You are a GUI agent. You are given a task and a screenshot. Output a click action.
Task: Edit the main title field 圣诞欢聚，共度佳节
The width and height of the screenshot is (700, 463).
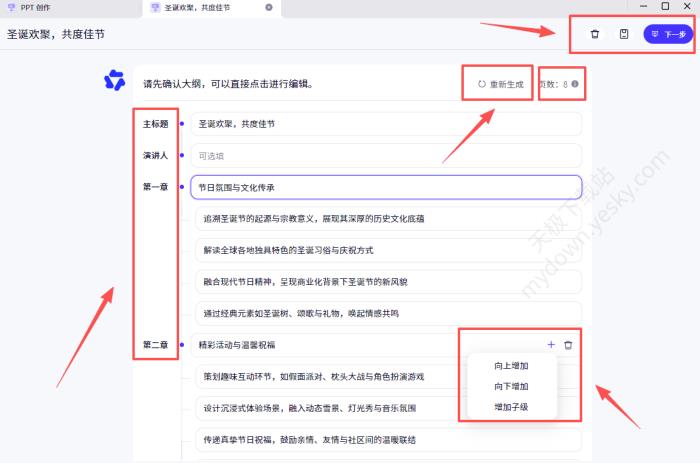385,124
